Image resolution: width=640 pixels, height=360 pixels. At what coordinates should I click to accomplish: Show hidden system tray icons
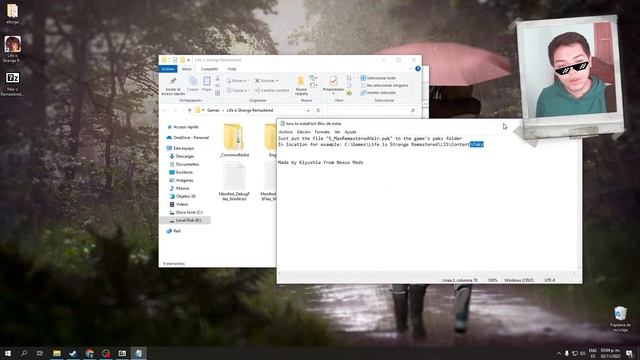coord(559,353)
